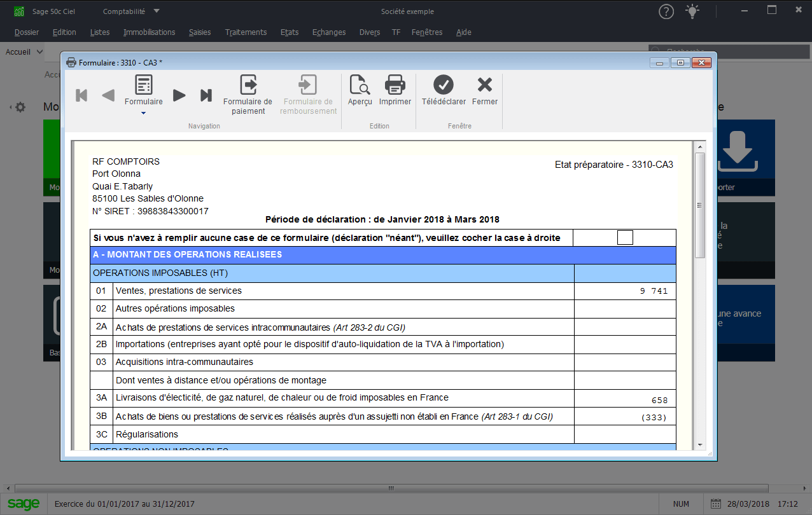The height and width of the screenshot is (515, 812).
Task: Open the Immobilisations menu
Action: pos(150,32)
